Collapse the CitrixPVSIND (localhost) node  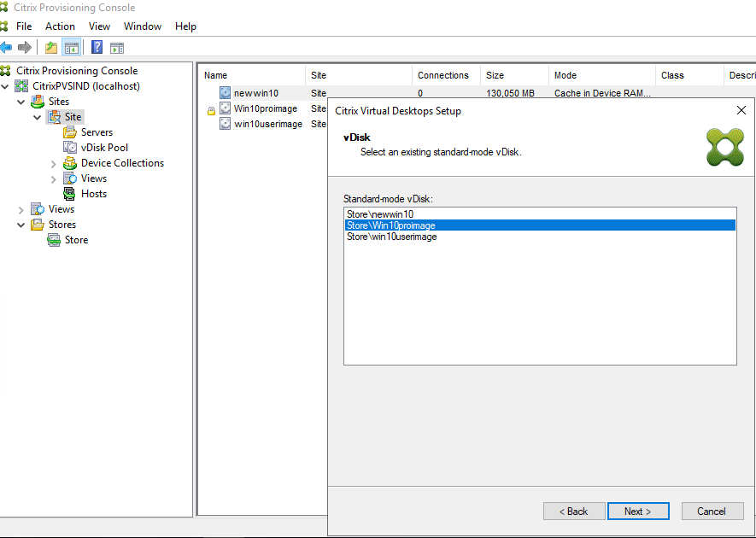click(x=5, y=87)
